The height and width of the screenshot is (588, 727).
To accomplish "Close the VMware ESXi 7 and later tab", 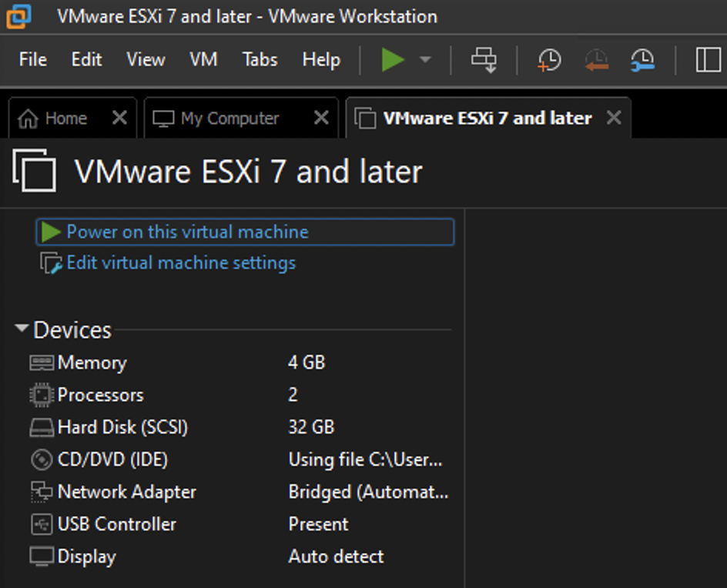I will (614, 118).
